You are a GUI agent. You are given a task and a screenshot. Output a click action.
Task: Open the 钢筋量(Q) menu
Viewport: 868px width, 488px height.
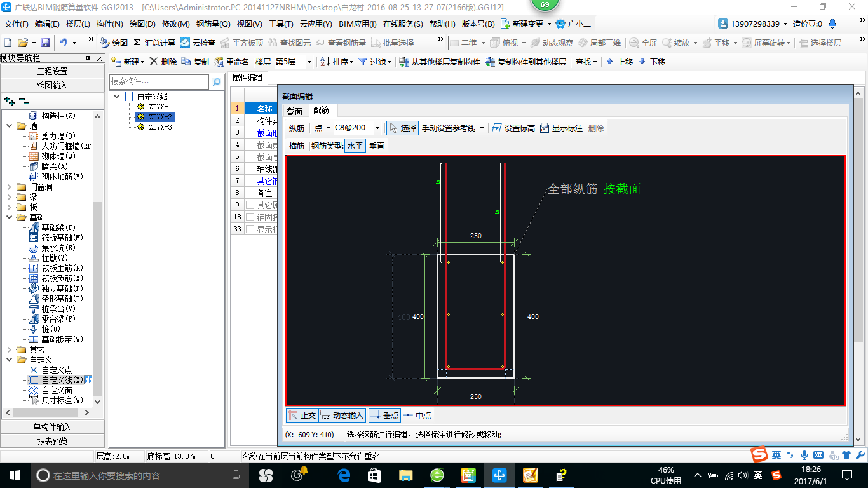coord(213,24)
